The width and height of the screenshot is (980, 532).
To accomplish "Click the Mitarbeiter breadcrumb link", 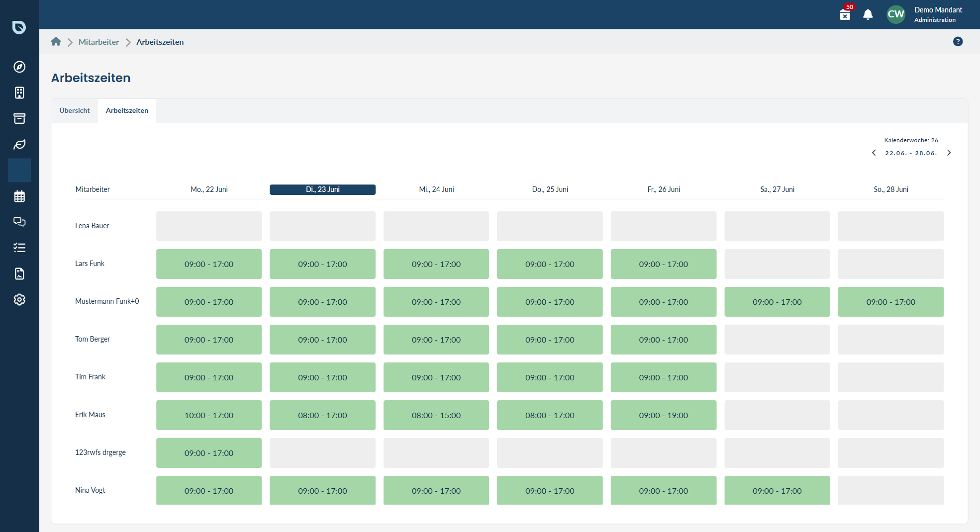I will tap(98, 42).
